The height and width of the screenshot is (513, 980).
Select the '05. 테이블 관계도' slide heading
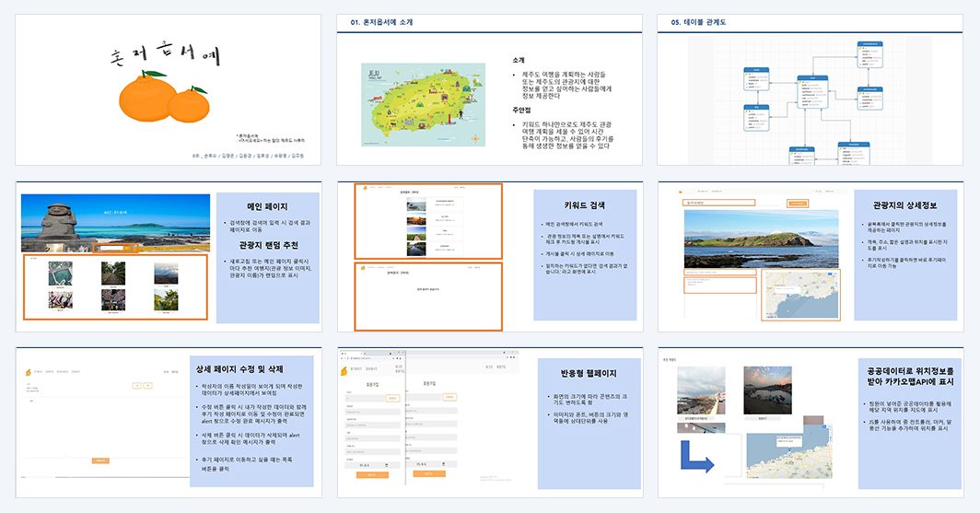pos(698,22)
